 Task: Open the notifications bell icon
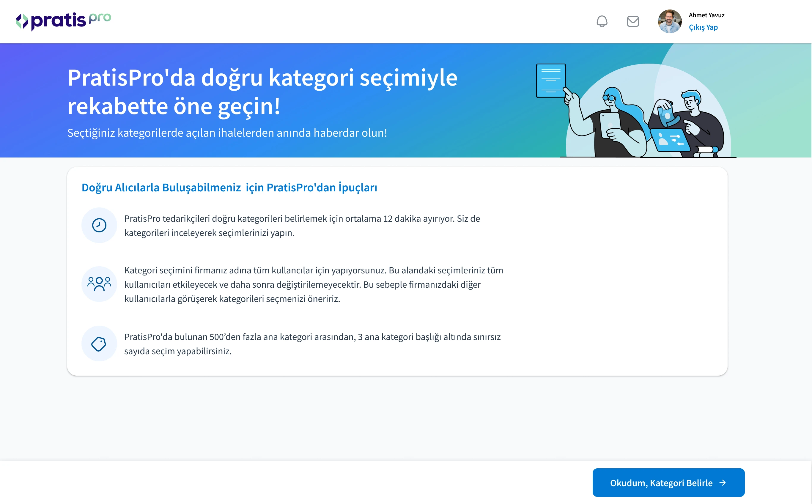click(602, 21)
